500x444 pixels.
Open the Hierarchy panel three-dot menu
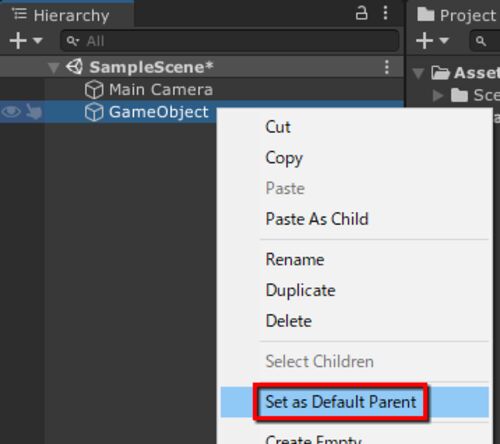(x=385, y=13)
